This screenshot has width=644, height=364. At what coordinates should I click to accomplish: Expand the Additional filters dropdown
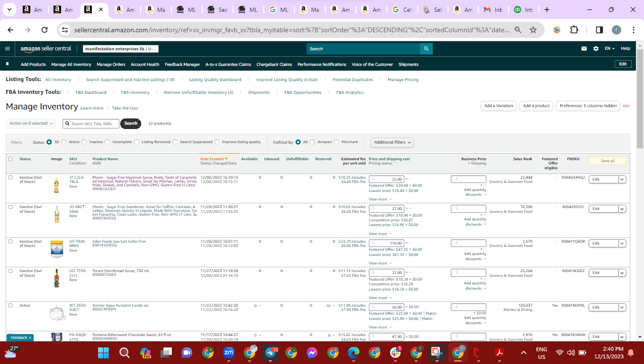(392, 142)
